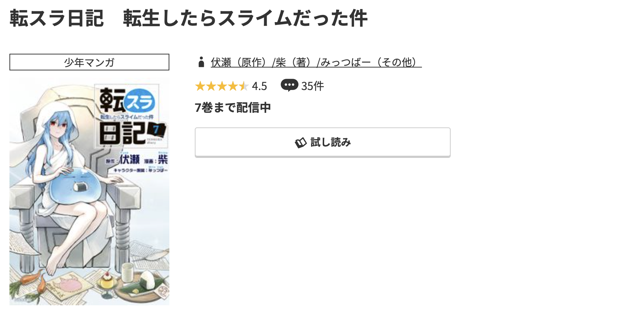Click the bordered genre box above the cover

click(89, 62)
